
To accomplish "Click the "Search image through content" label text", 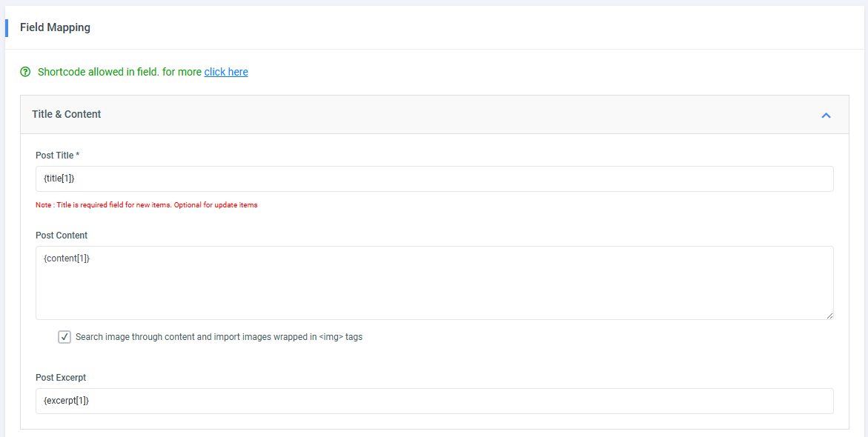I will 219,337.
